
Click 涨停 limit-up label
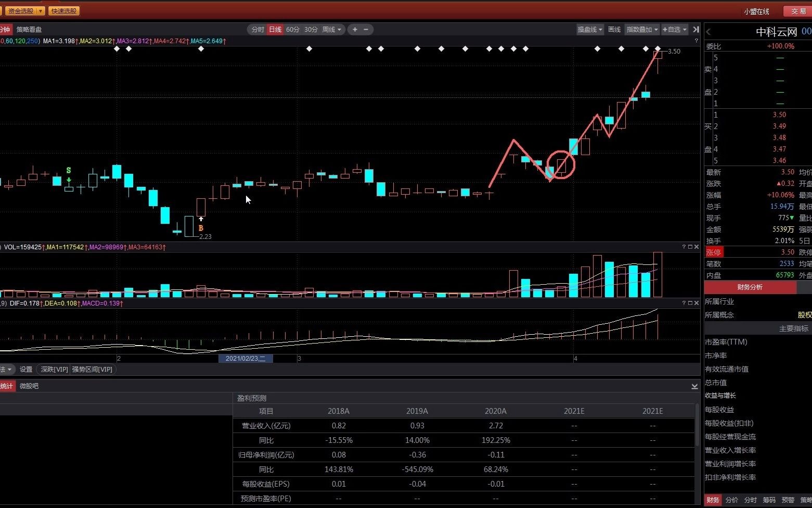[x=714, y=252]
